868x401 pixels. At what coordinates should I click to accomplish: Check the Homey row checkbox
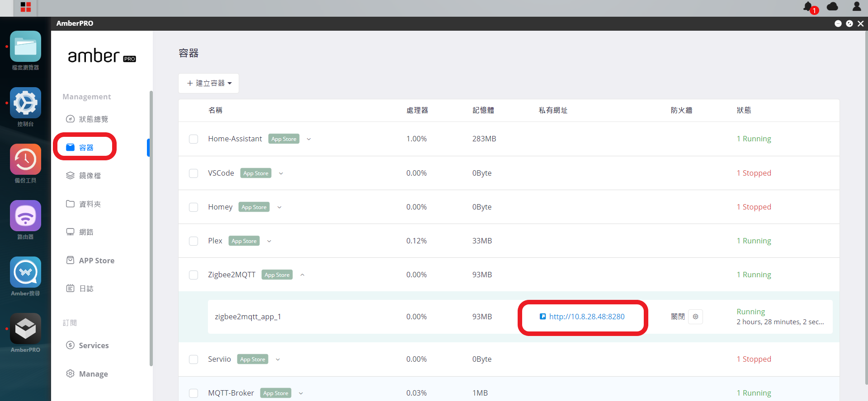193,207
